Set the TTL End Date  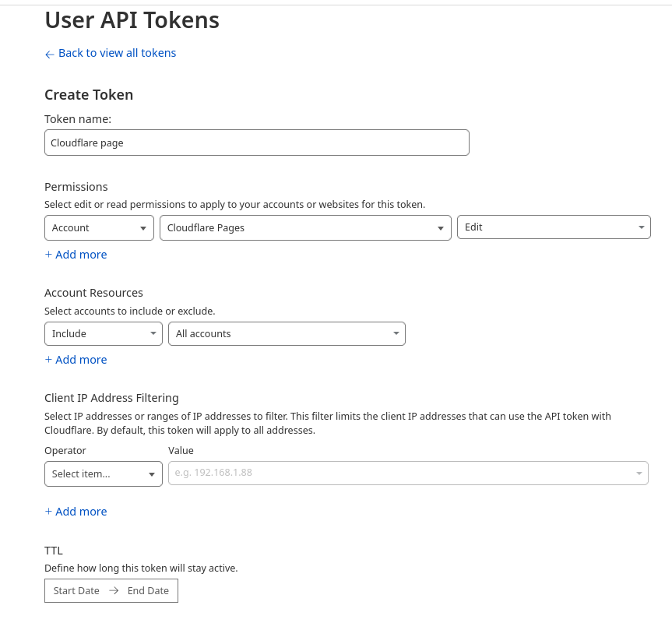[x=148, y=591]
